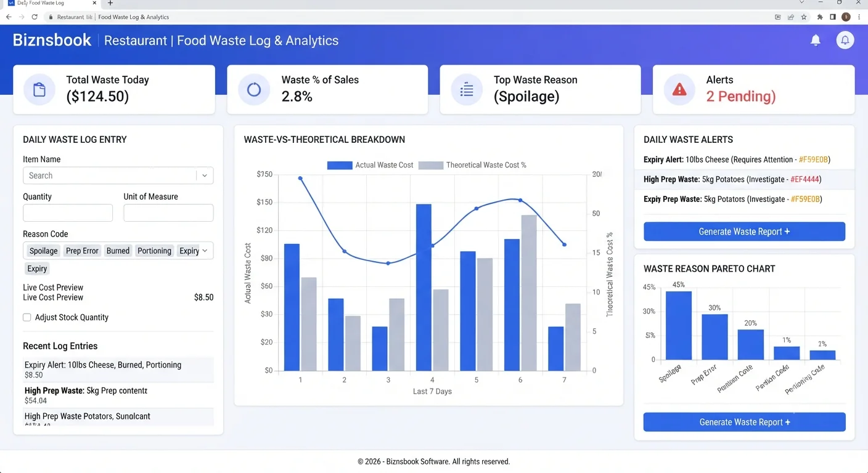The width and height of the screenshot is (868, 473).
Task: Click the circled bell icon in the header
Action: pyautogui.click(x=845, y=41)
